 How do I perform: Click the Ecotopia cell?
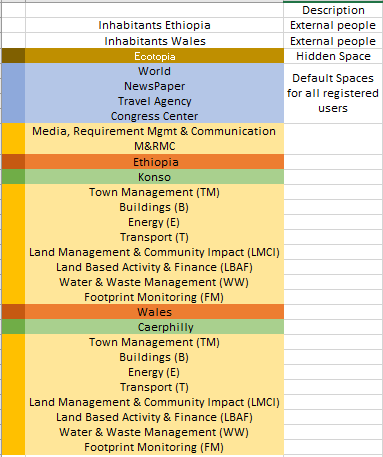[x=154, y=56]
